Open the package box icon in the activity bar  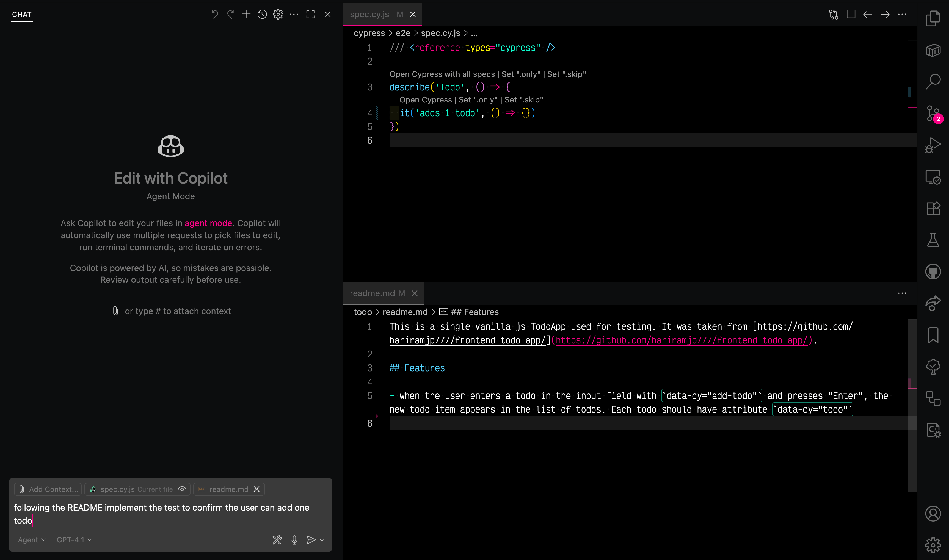(x=933, y=50)
